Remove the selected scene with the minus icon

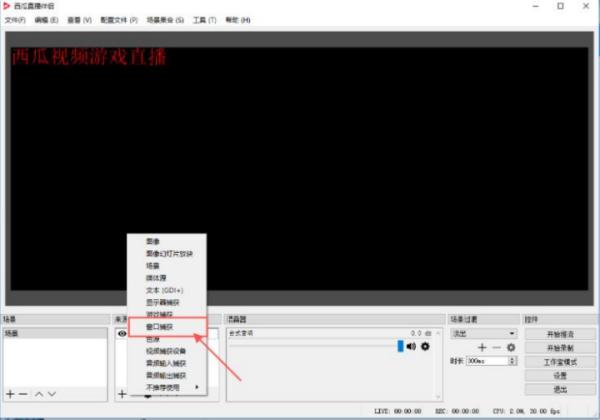(x=23, y=394)
